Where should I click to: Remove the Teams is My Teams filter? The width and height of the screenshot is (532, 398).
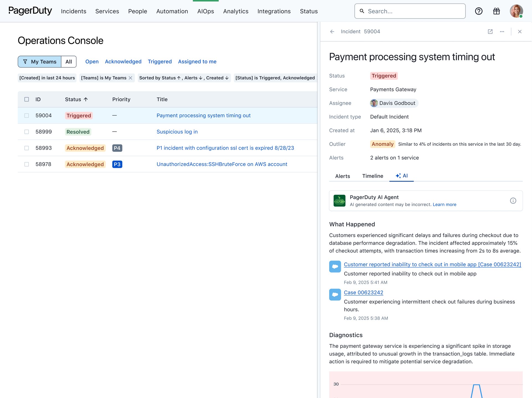coord(131,78)
